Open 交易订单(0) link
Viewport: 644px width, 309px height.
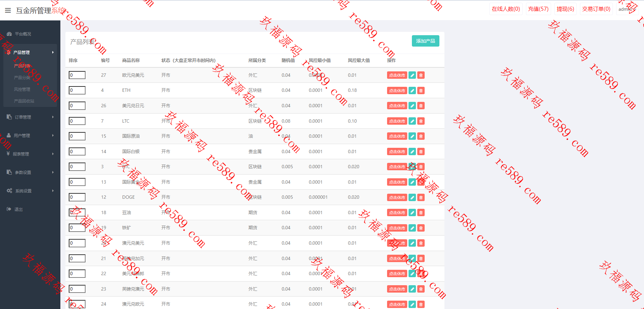coord(596,9)
